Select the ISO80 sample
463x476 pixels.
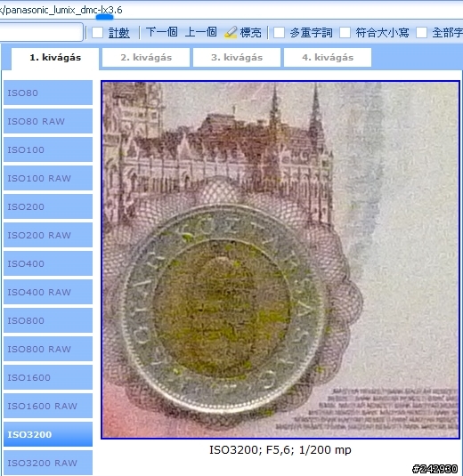[48, 93]
